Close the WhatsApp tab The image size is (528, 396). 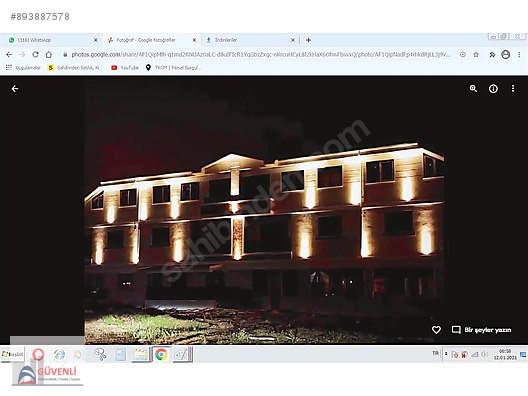click(96, 40)
